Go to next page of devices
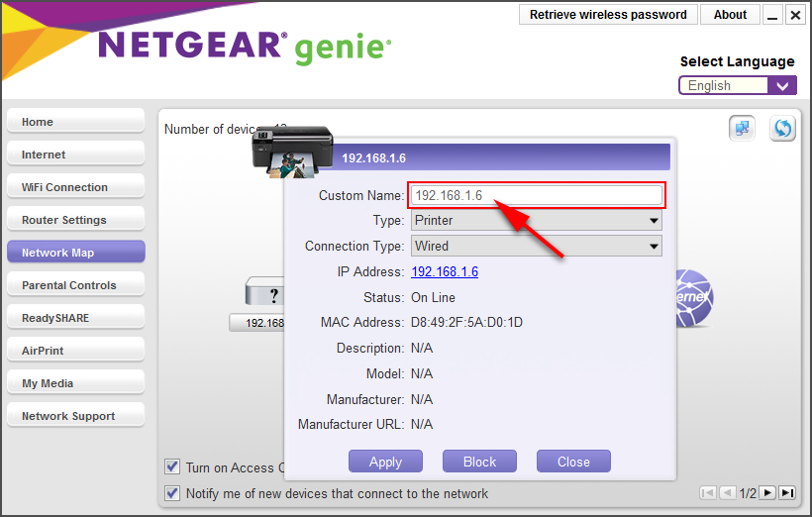Viewport: 812px width, 517px height. coord(767,493)
